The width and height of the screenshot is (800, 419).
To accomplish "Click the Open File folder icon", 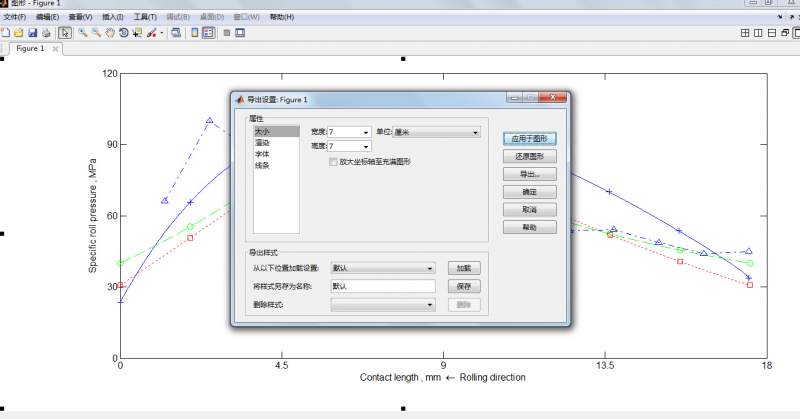I will click(18, 33).
